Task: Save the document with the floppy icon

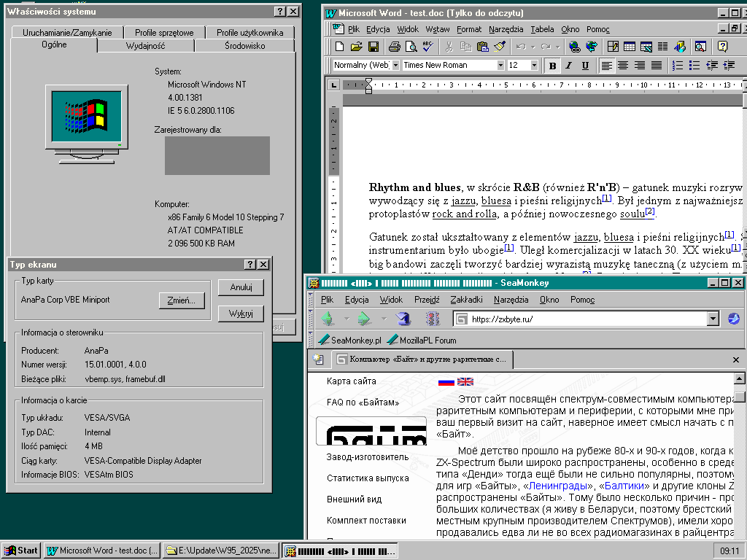Action: tap(373, 46)
